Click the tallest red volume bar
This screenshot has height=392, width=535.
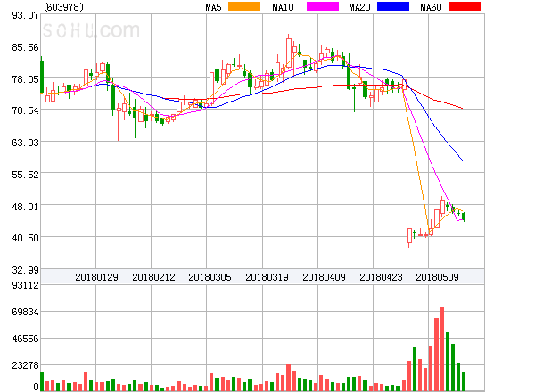pos(442,349)
